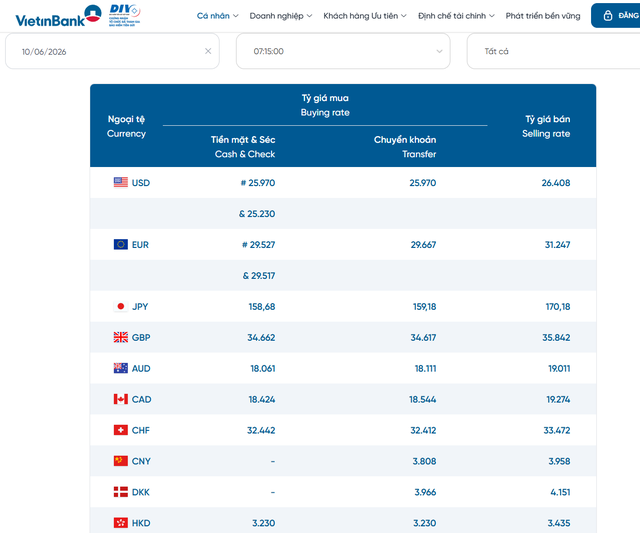
Task: Click JPY selling rate 170,18
Action: coord(558,306)
